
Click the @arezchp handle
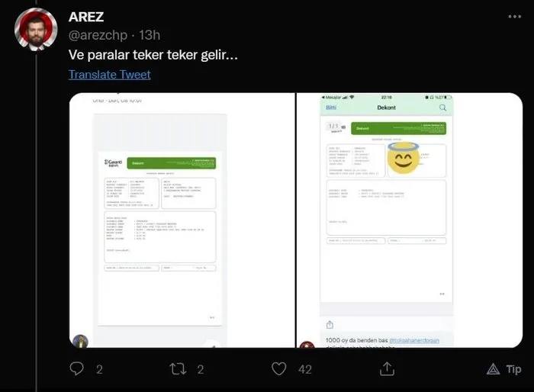98,35
